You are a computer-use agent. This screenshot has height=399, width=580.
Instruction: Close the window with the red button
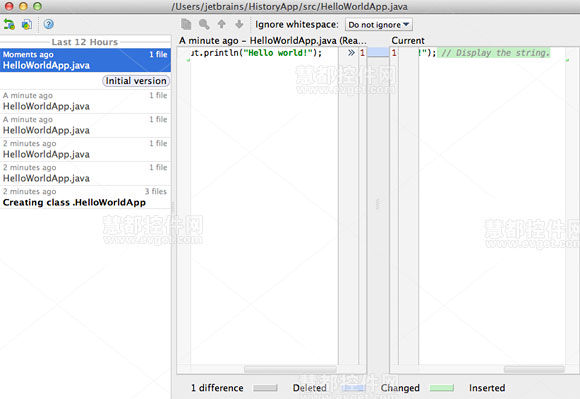pyautogui.click(x=9, y=6)
